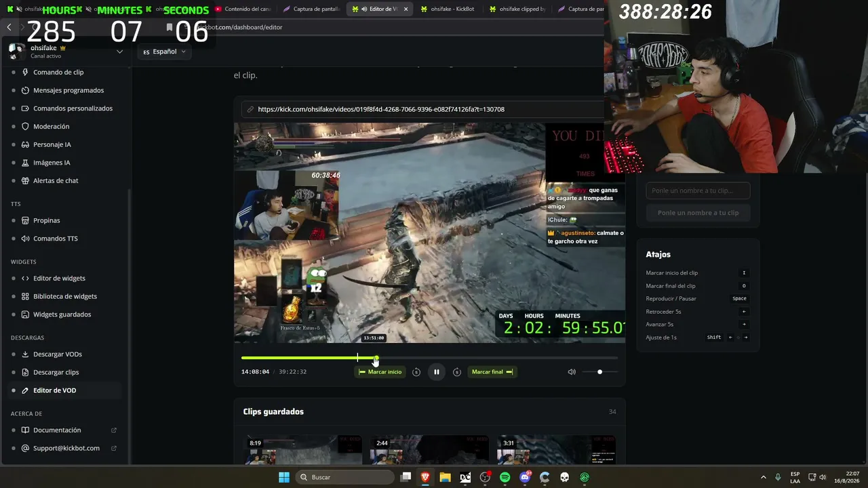Open the saved clip thumbnail lasting 2:44

pos(429,450)
